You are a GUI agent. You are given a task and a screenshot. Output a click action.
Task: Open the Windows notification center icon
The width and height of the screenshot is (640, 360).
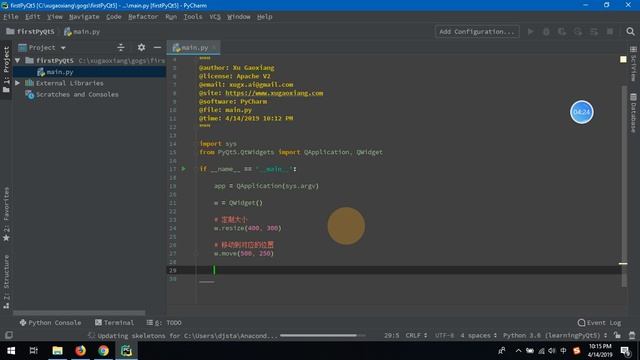[625, 351]
